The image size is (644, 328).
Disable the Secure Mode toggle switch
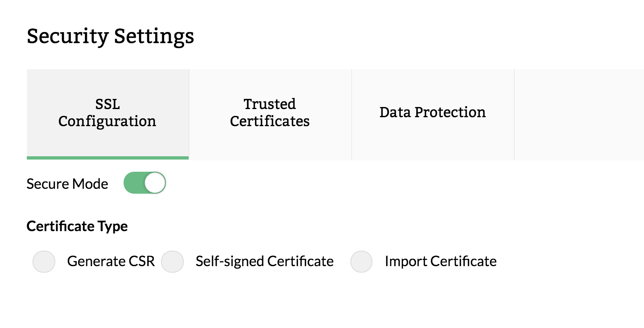pyautogui.click(x=145, y=183)
